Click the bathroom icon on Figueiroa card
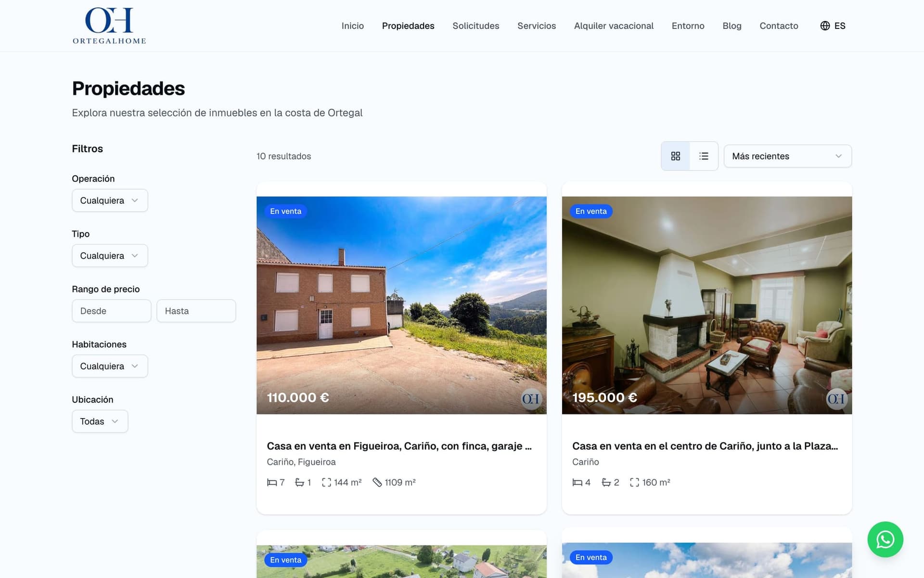The width and height of the screenshot is (924, 578). [299, 482]
